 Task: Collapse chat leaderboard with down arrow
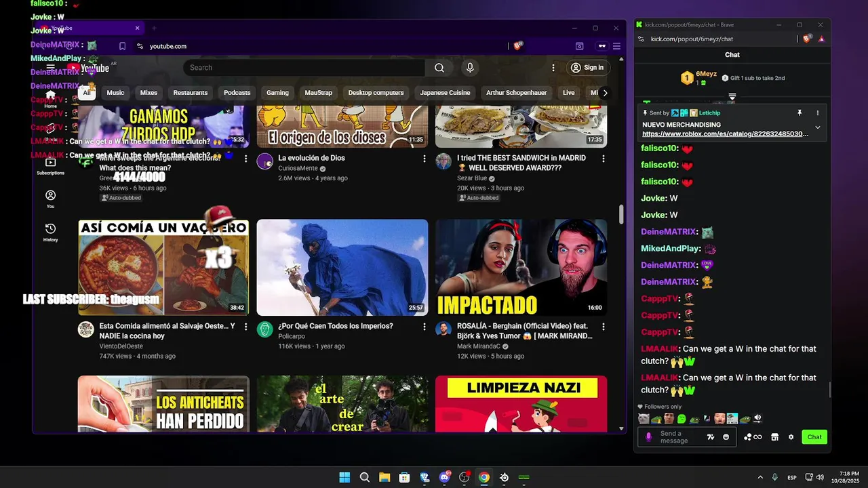tap(732, 97)
